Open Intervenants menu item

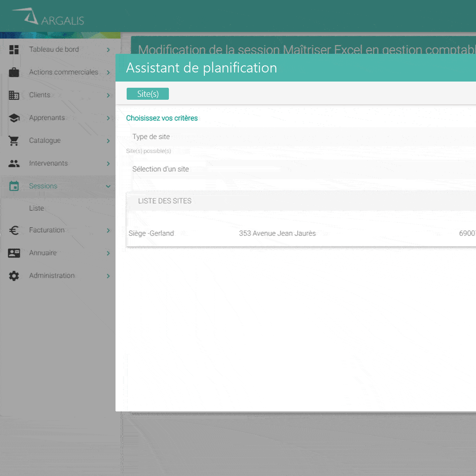48,163
